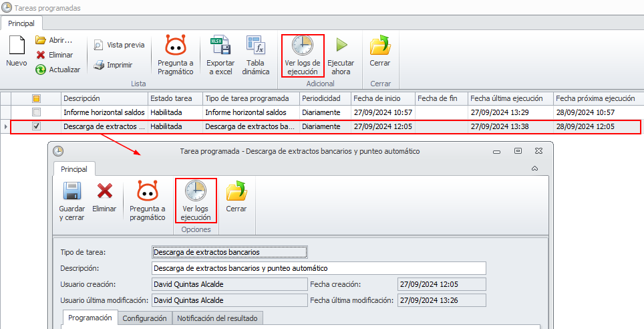Sort by Fecha última ejecución header
The width and height of the screenshot is (644, 329).
[x=510, y=98]
